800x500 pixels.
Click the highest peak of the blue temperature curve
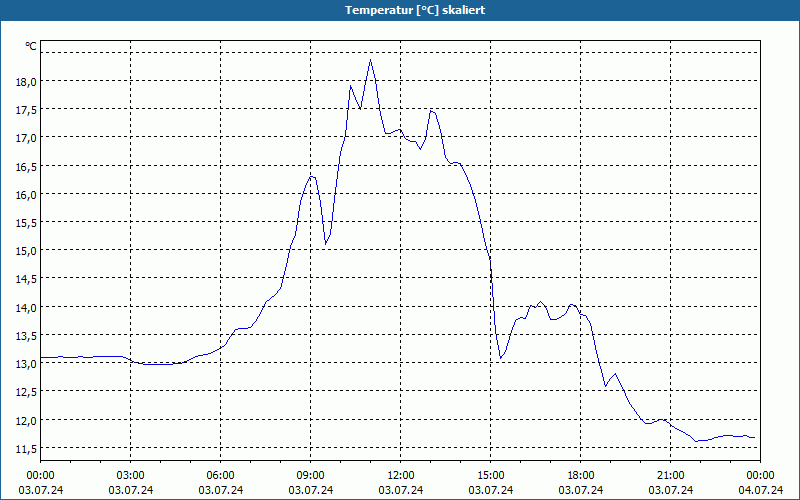click(370, 60)
